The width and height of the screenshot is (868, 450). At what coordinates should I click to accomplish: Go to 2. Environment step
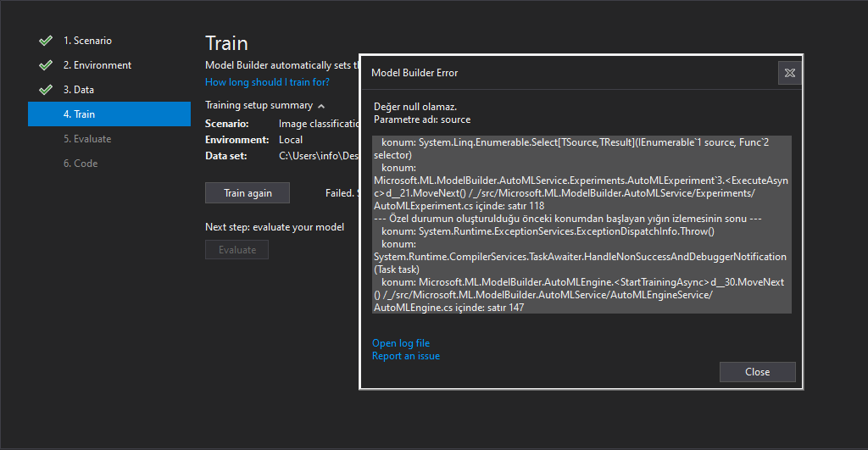click(x=97, y=64)
